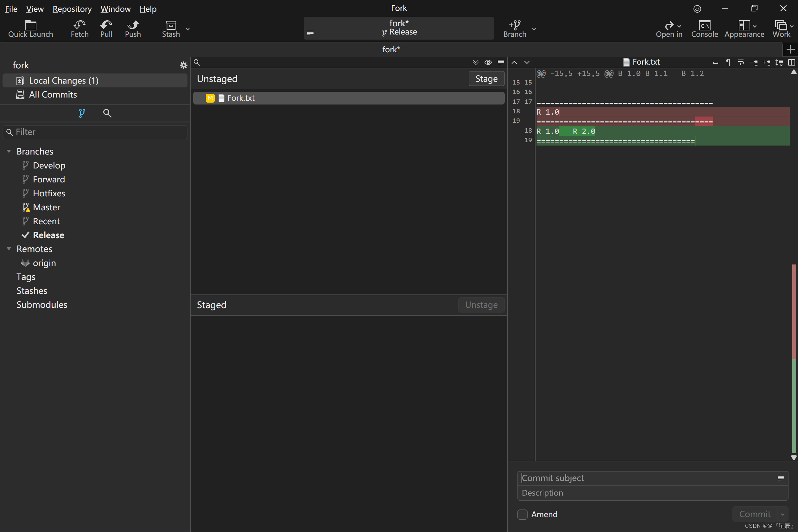Viewport: 798px width, 532px height.
Task: Enable the Amend checkbox
Action: pos(522,514)
